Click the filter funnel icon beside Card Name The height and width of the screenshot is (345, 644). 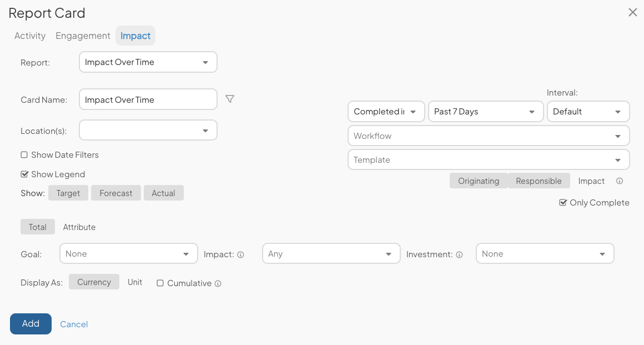(x=230, y=99)
